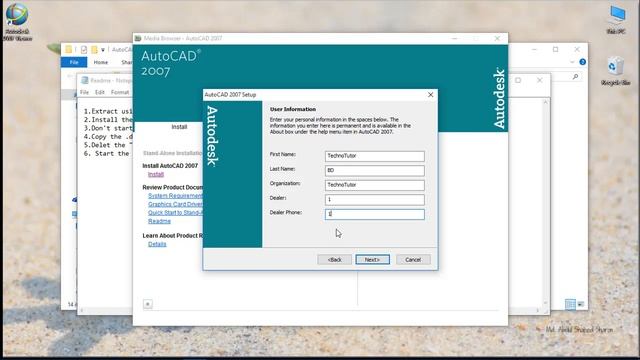Click the First Name input field

[374, 156]
